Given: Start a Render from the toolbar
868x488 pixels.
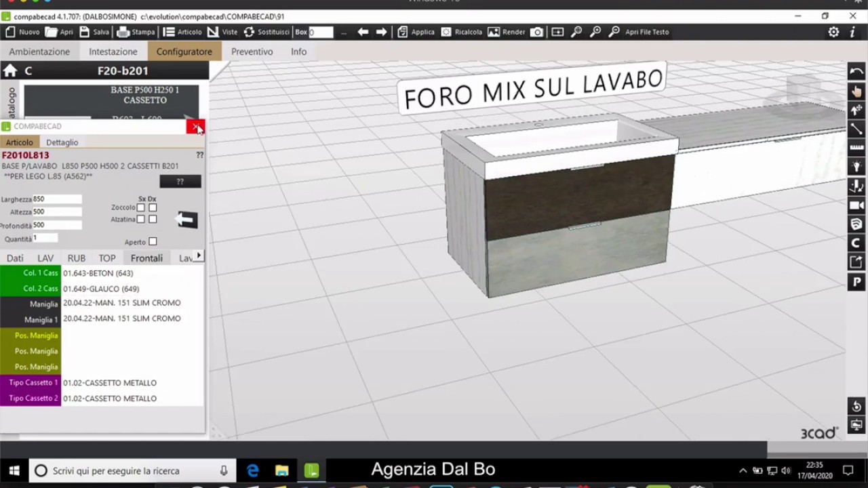Looking at the screenshot, I should 507,32.
